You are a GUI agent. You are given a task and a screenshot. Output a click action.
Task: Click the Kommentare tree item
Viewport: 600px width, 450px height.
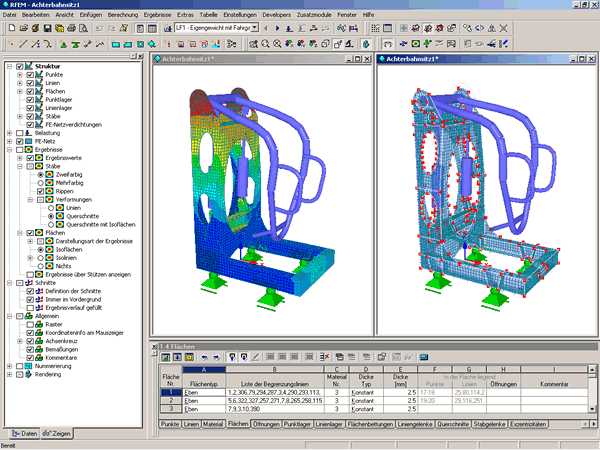61,358
